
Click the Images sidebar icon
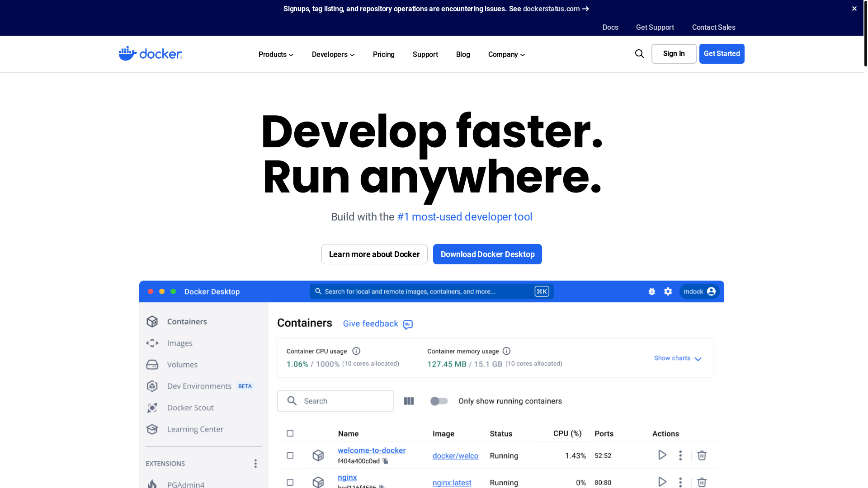(152, 343)
